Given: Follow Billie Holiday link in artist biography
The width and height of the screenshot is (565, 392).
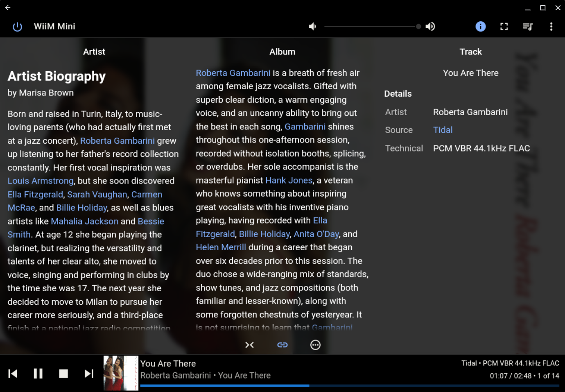Looking at the screenshot, I should pyautogui.click(x=82, y=208).
